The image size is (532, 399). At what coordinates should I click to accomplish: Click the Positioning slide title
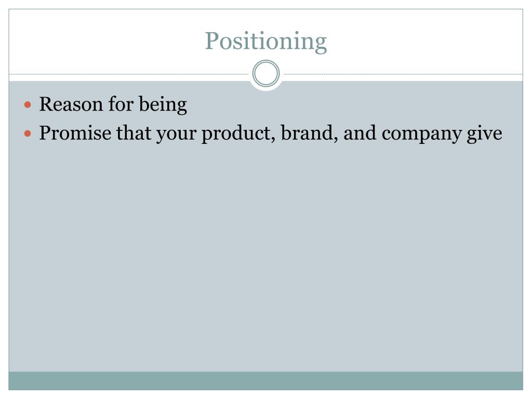coord(266,41)
